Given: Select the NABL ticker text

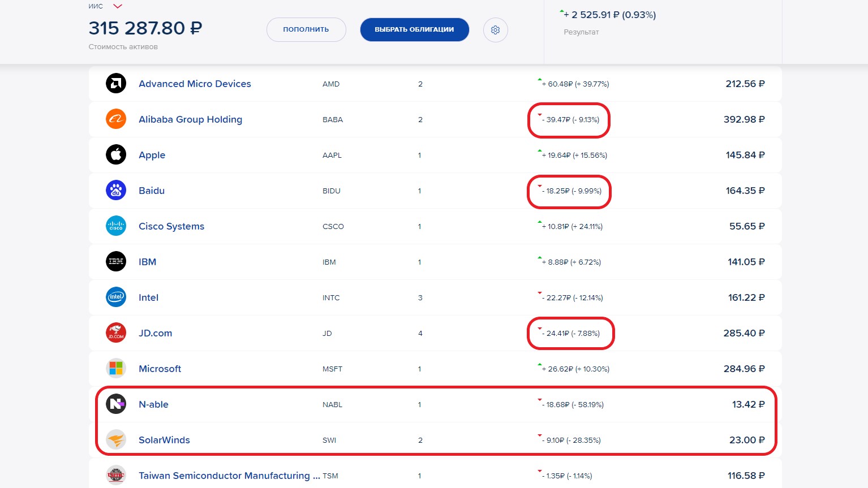Looking at the screenshot, I should 332,405.
